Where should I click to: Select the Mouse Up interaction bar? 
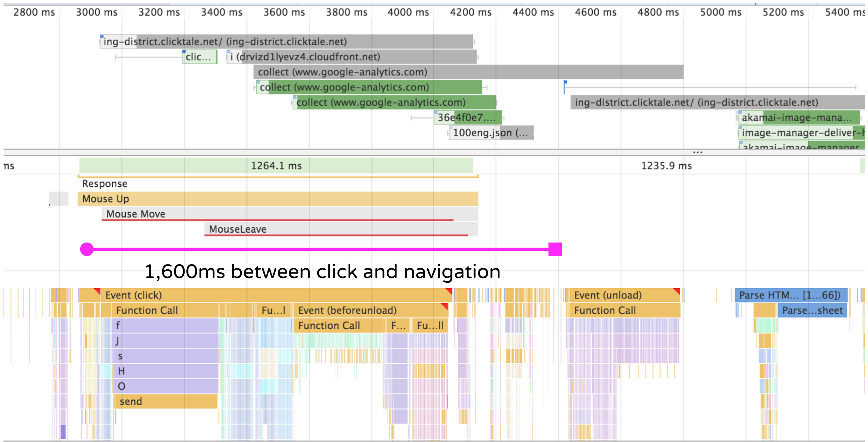277,199
